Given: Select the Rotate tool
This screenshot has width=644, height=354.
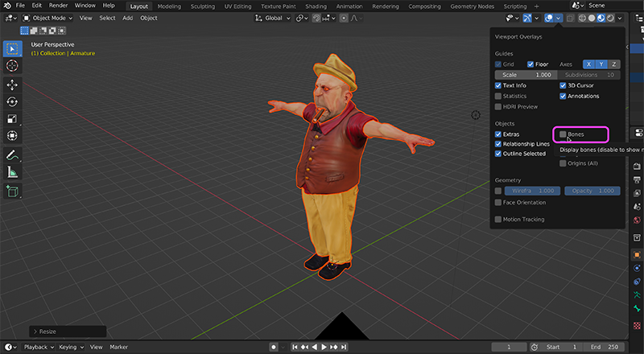Looking at the screenshot, I should pos(12,101).
